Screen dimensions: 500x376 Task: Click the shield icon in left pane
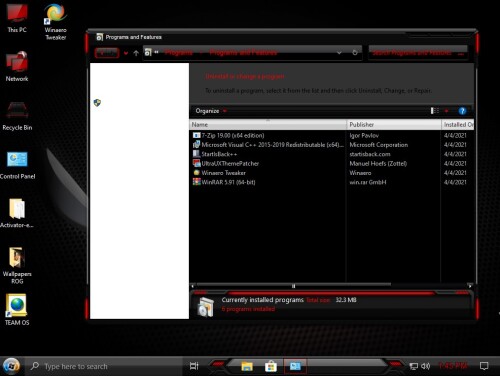pos(97,103)
